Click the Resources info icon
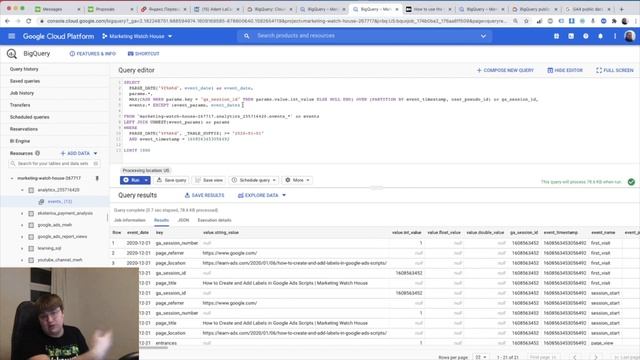 38,153
